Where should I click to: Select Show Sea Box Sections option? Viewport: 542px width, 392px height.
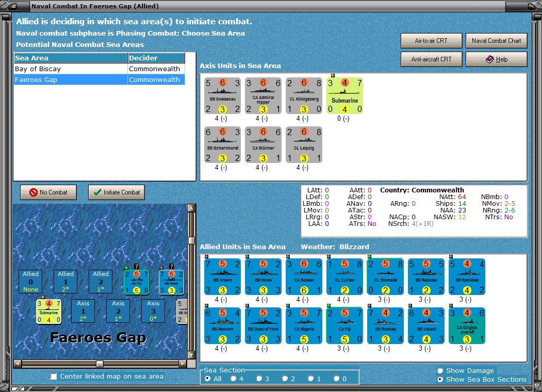pyautogui.click(x=440, y=379)
